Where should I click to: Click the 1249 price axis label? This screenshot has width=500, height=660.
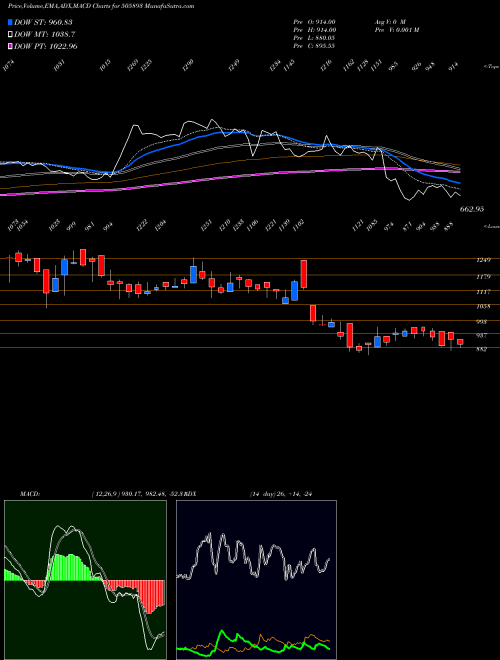484,260
